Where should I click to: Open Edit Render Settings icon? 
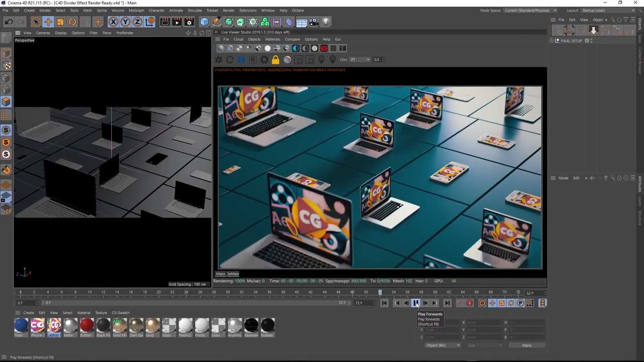coord(189,22)
